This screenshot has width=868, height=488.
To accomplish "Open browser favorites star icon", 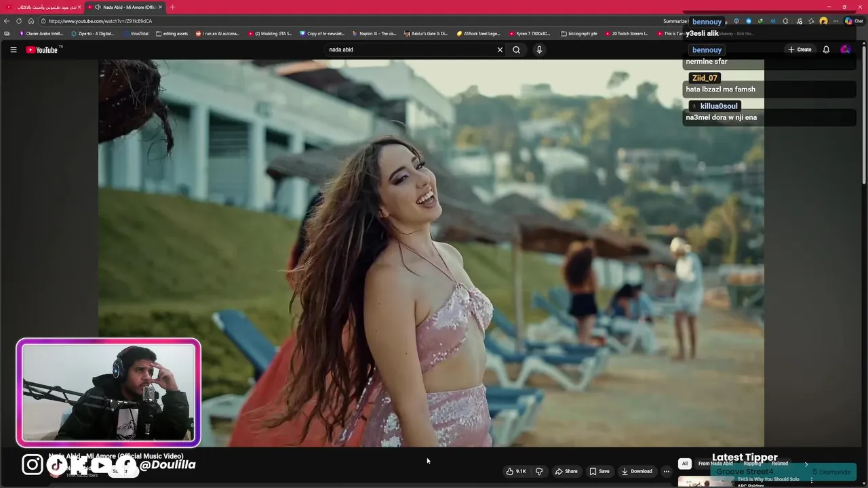I will tap(811, 21).
